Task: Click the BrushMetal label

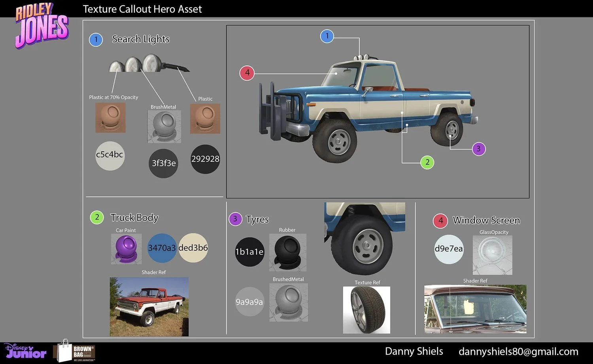Action: [163, 107]
